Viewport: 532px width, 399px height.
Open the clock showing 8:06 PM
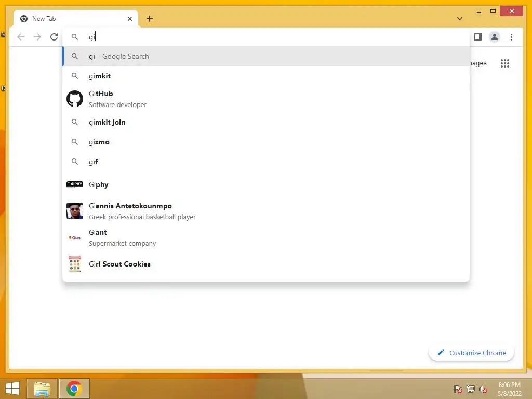(x=509, y=389)
